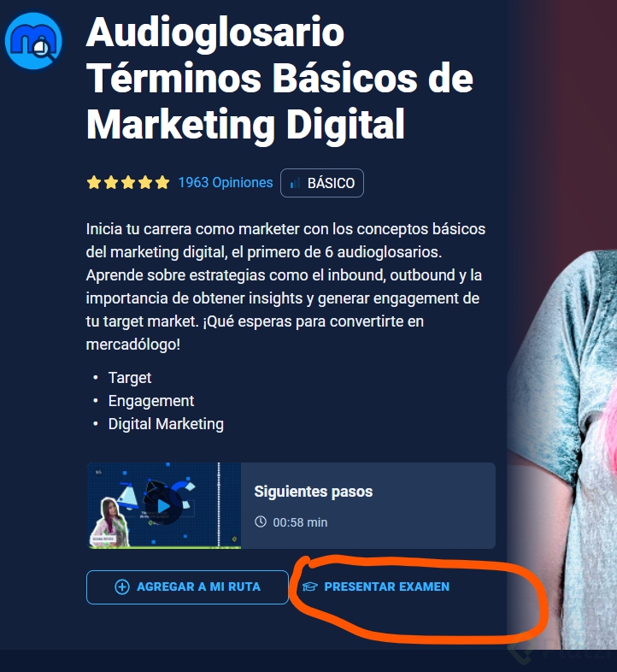
Task: Open the Siguientes pasos video thumbnail
Action: coord(164,505)
